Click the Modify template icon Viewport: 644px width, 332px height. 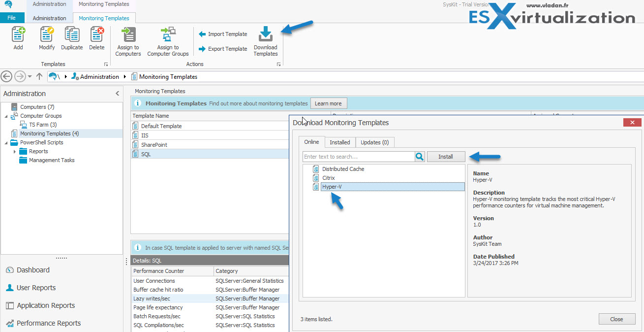click(47, 34)
